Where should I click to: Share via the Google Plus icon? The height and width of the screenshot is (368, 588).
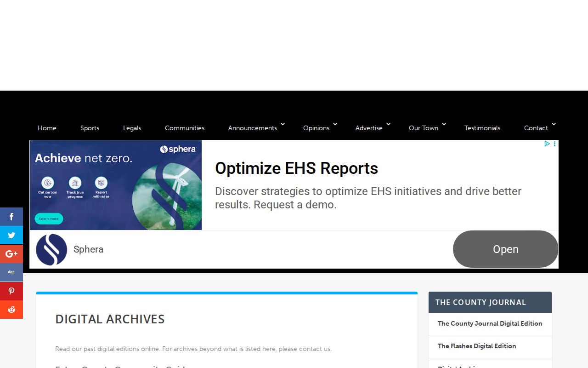11,254
